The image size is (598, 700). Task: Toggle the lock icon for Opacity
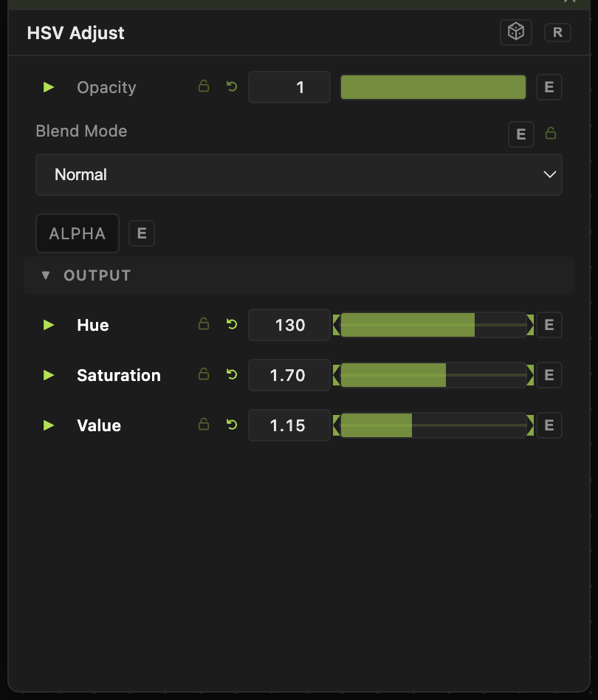[204, 86]
